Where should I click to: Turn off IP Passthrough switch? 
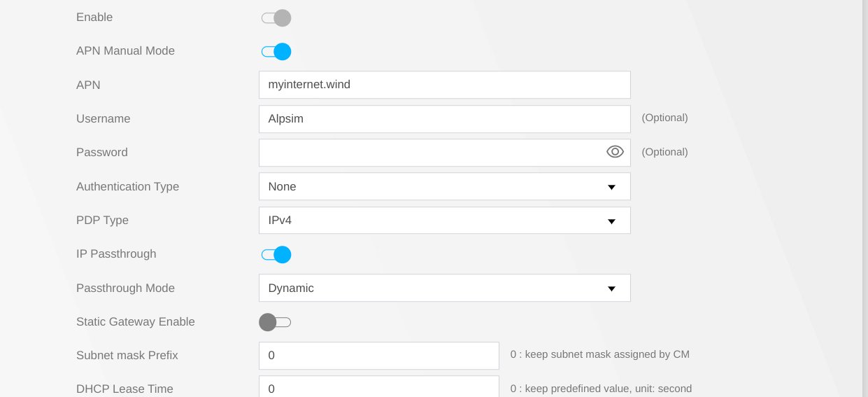click(x=276, y=254)
